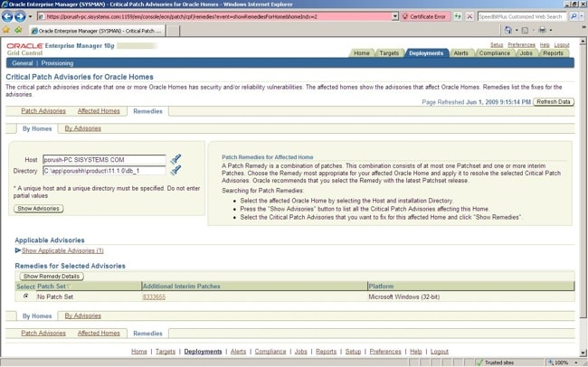Image resolution: width=588 pixels, height=367 pixels.
Task: Refresh the page with the green arrows icon
Action: [458, 16]
